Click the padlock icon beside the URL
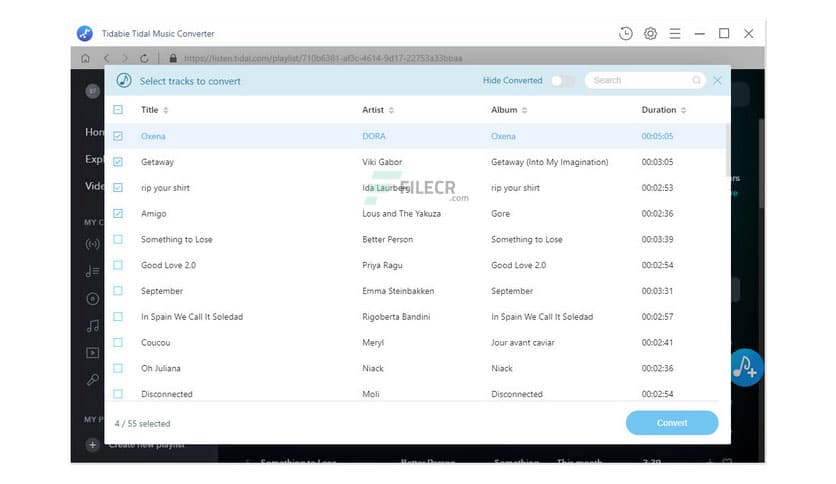Image resolution: width=836 pixels, height=484 pixels. pyautogui.click(x=173, y=58)
